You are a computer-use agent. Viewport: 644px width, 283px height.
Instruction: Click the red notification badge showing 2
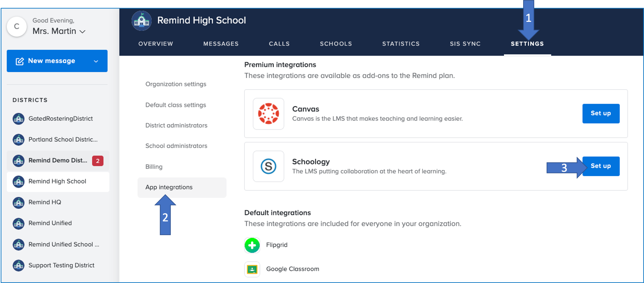(x=98, y=161)
